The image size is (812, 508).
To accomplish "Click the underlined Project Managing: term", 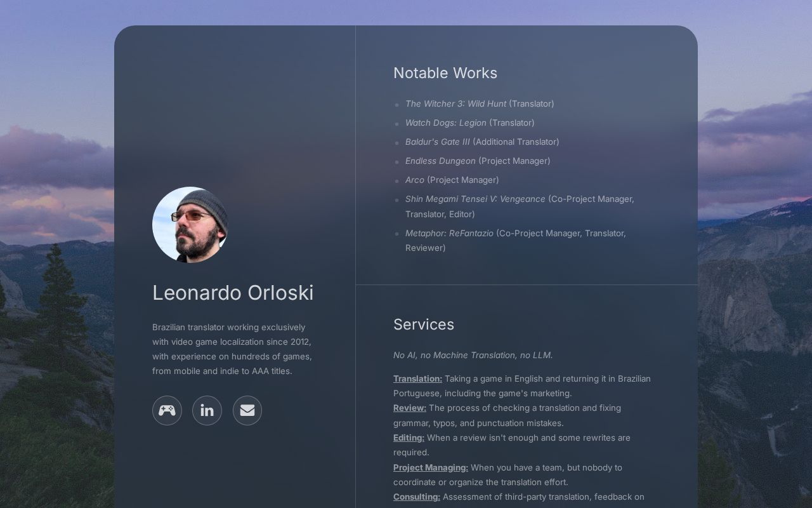I will (430, 467).
